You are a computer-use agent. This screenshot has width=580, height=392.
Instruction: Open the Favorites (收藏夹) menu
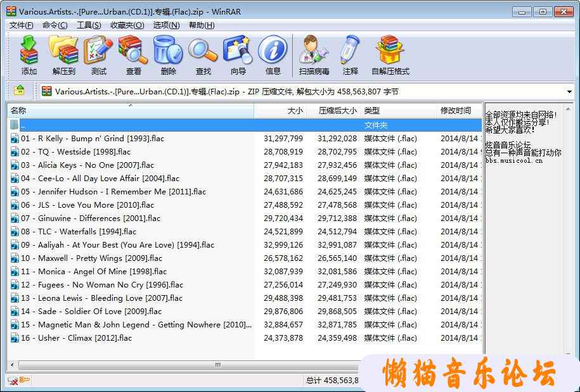[x=127, y=25]
